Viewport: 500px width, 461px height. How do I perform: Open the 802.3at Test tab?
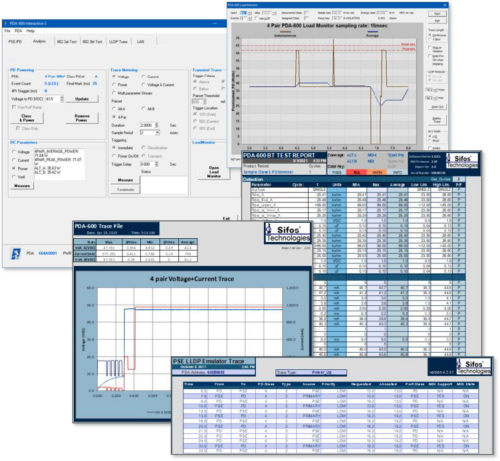click(x=67, y=42)
